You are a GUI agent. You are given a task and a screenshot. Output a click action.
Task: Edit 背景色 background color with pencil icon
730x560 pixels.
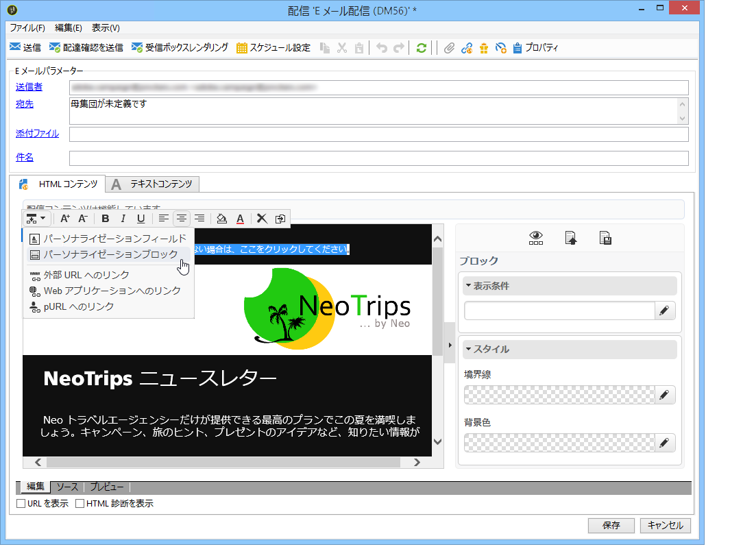[x=665, y=443]
